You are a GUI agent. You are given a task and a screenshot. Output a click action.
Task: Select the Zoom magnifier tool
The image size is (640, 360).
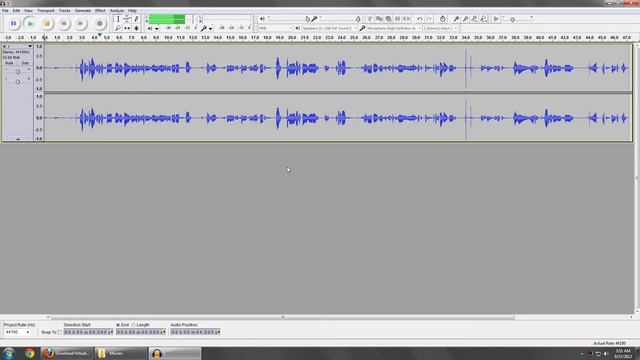[118, 28]
